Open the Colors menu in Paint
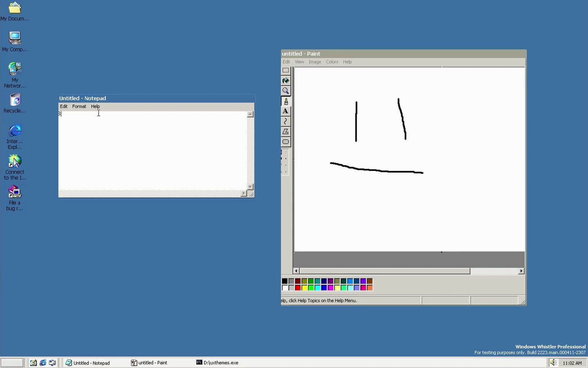The image size is (588, 368). click(x=332, y=62)
